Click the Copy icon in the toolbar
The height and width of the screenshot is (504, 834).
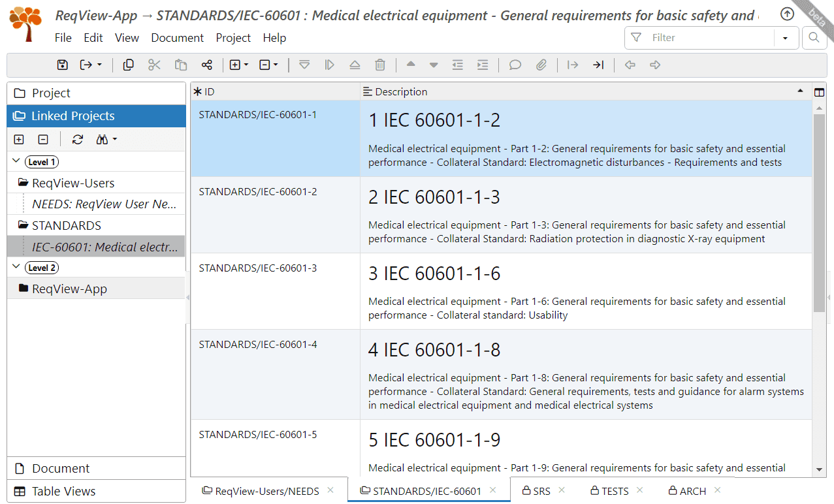[129, 65]
